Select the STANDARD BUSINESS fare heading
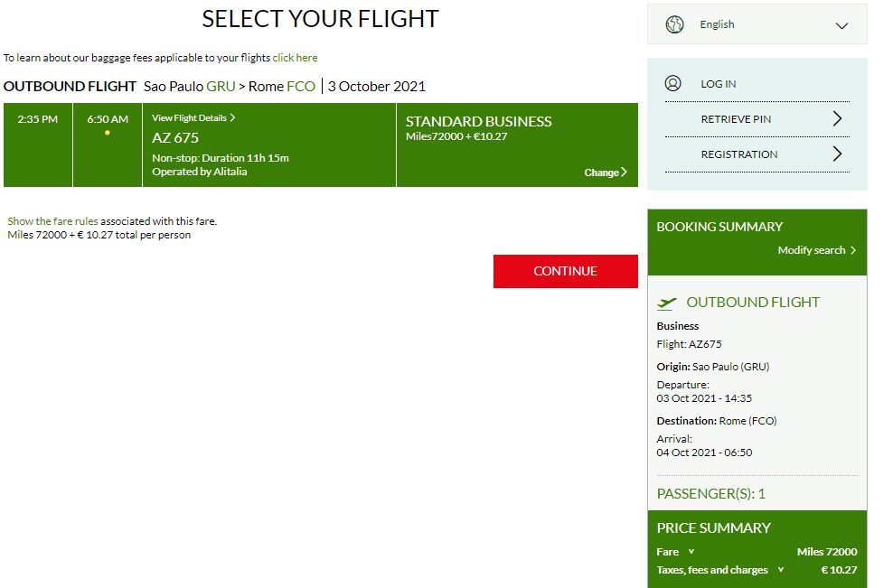 478,122
